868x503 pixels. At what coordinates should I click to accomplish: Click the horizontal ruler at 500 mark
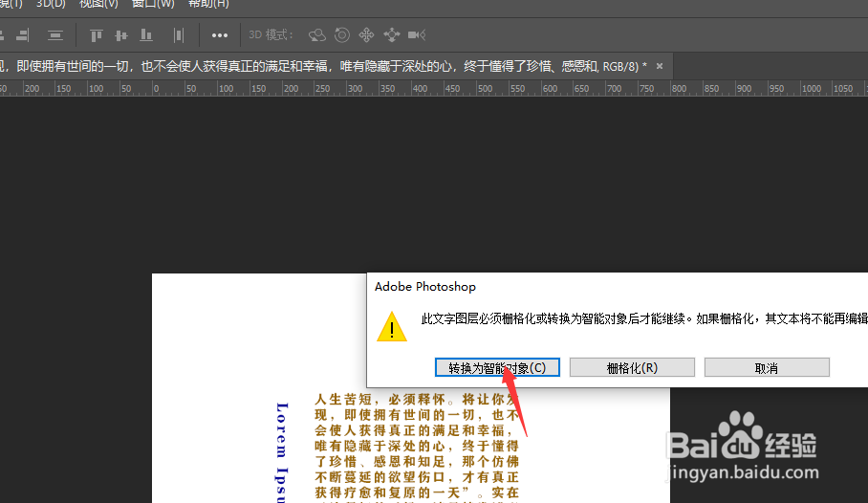(x=485, y=89)
